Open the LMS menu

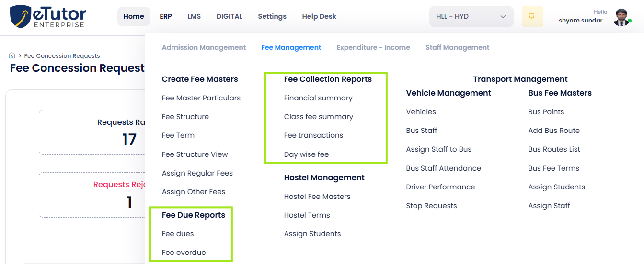tap(194, 16)
